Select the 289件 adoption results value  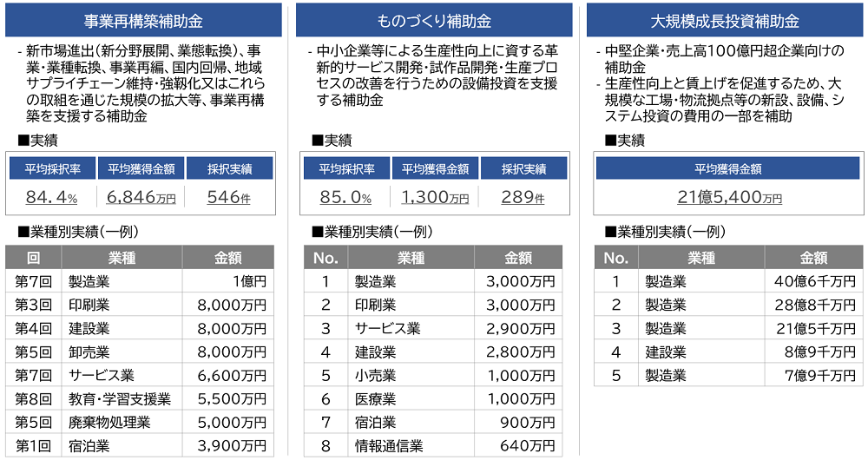pyautogui.click(x=523, y=197)
